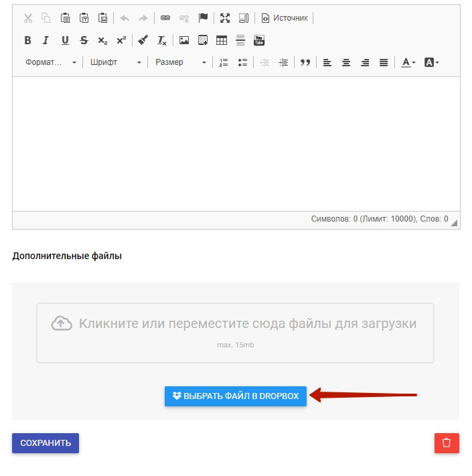472x476 pixels.
Task: Maximize the editor with the fullscreen icon
Action: tap(225, 18)
